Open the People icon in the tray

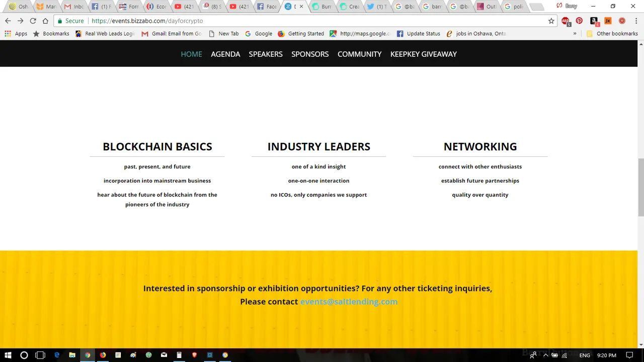click(x=533, y=355)
